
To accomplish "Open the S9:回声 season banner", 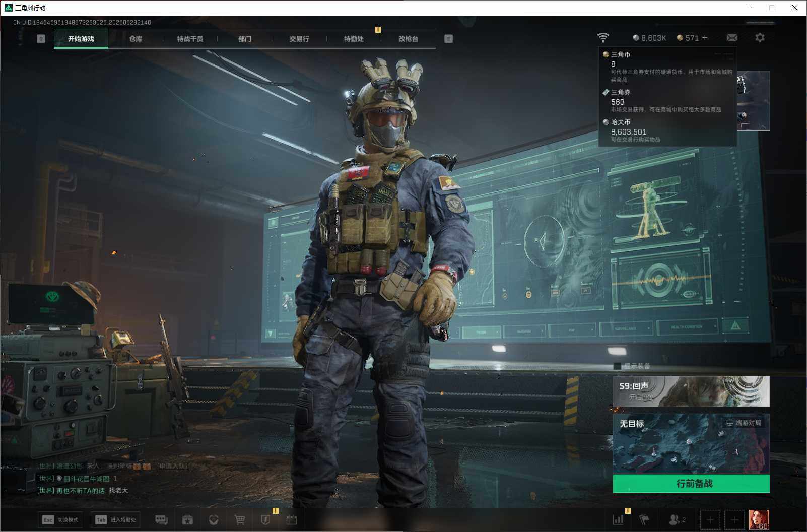I will point(691,391).
